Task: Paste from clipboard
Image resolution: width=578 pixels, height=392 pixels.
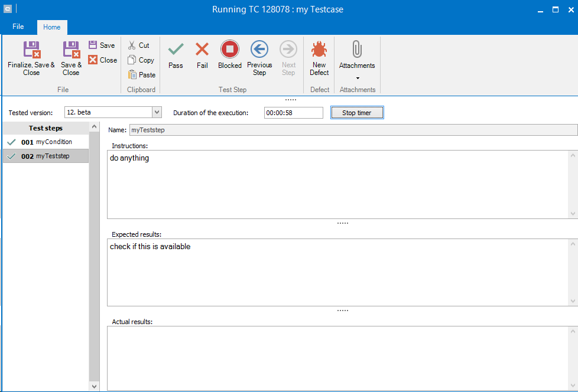Action: tap(142, 75)
